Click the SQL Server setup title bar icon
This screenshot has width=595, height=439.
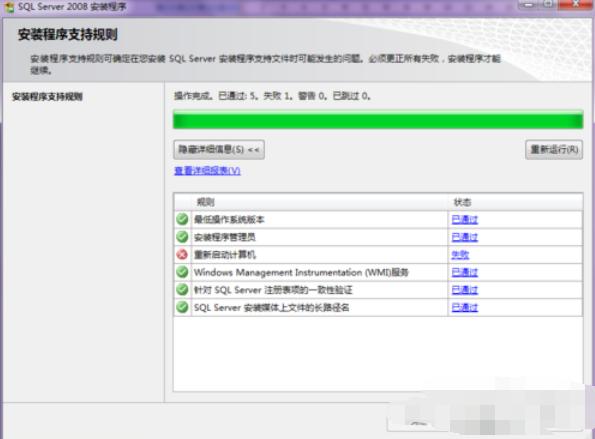[9, 6]
